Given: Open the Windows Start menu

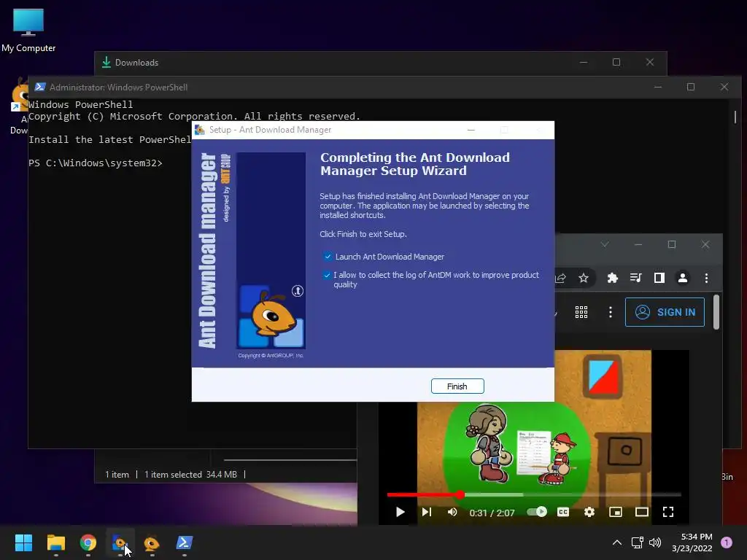Looking at the screenshot, I should point(23,542).
